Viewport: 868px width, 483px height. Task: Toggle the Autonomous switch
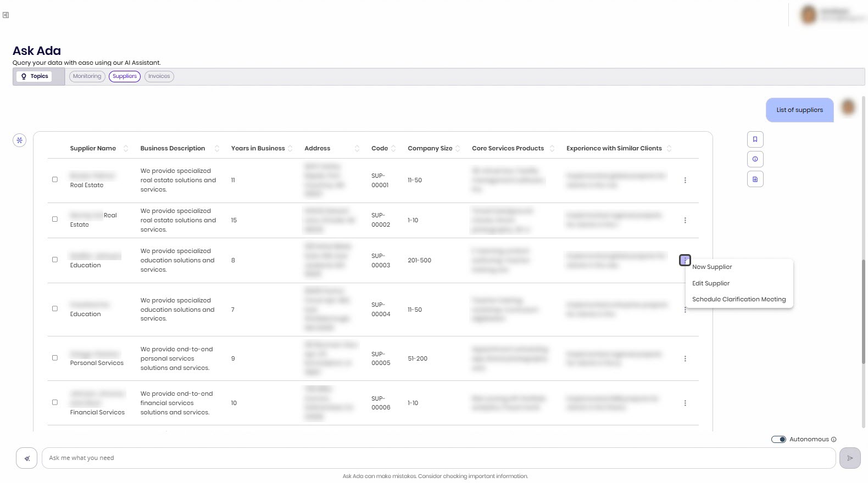click(x=778, y=440)
